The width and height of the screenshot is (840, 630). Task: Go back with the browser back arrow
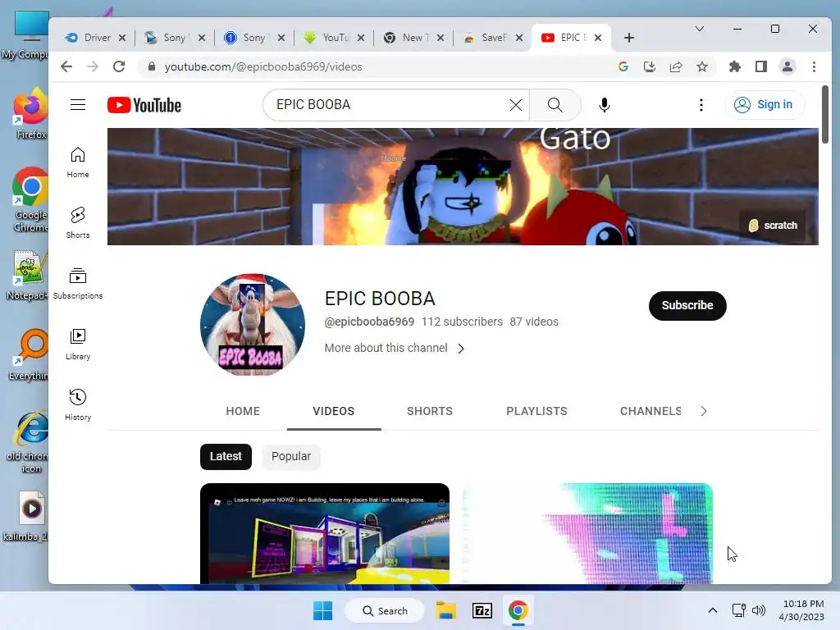pyautogui.click(x=66, y=66)
